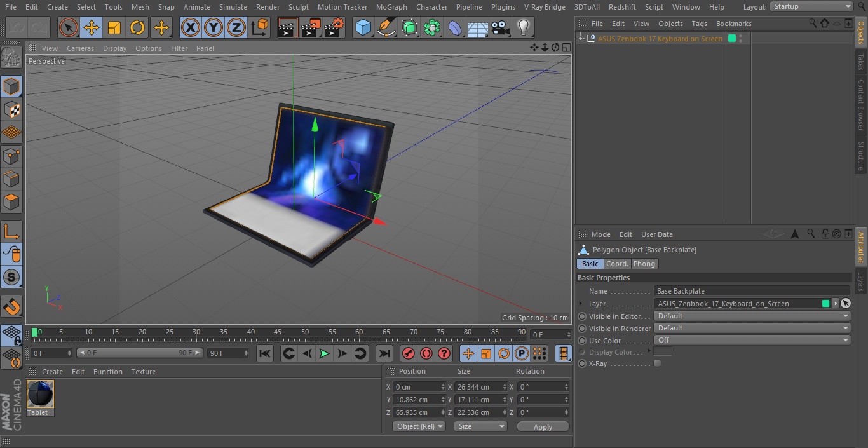Select the Live Selection arrow tool
Viewport: 868px width, 448px height.
(x=69, y=27)
